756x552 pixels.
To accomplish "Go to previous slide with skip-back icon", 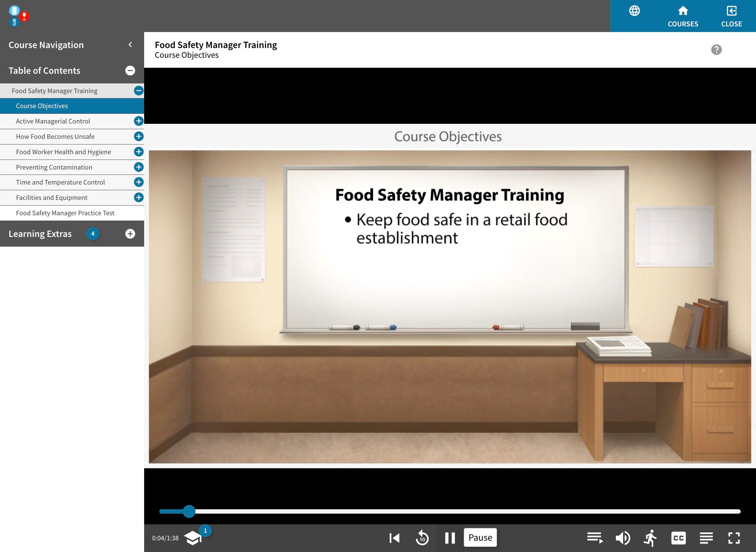I will click(395, 538).
